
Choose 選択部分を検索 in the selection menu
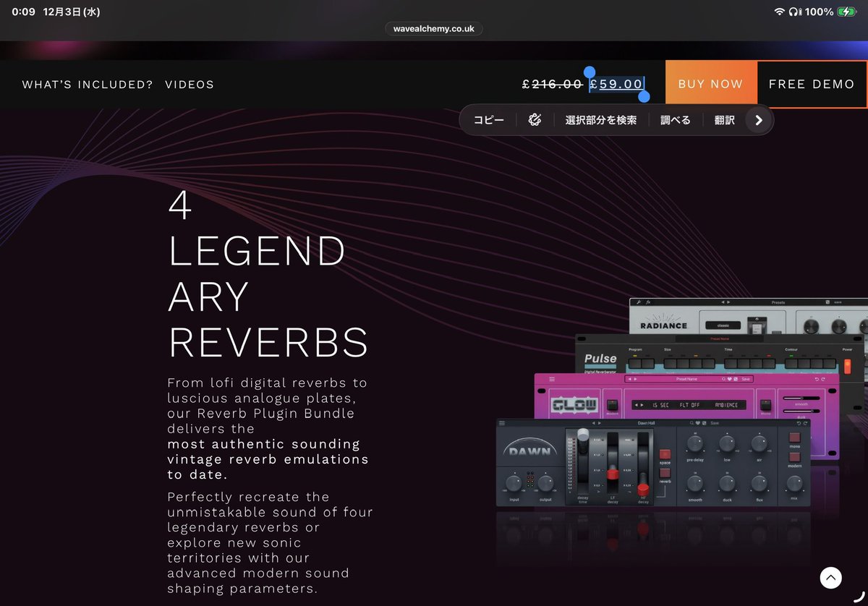click(601, 120)
